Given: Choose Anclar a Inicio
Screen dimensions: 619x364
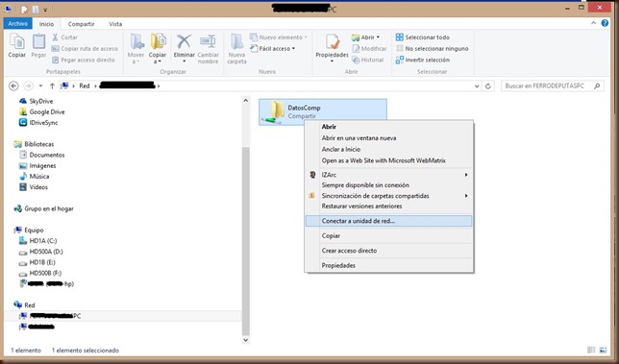Looking at the screenshot, I should pos(389,149).
